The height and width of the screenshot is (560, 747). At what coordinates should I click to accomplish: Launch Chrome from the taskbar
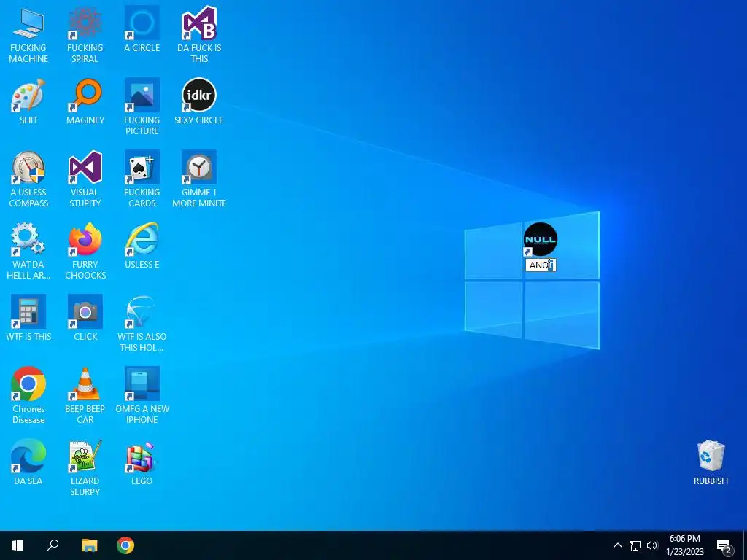point(125,545)
